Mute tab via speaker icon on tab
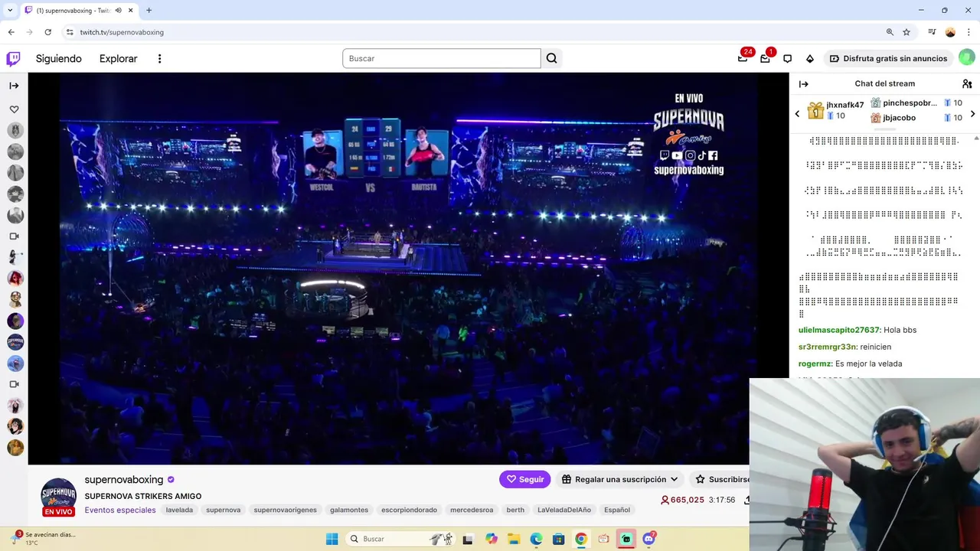980x551 pixels. click(x=118, y=11)
